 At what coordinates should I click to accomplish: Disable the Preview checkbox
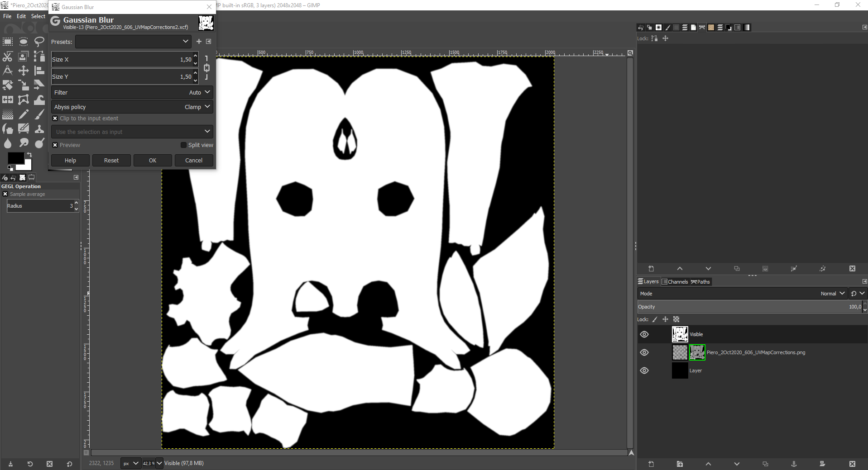(55, 145)
